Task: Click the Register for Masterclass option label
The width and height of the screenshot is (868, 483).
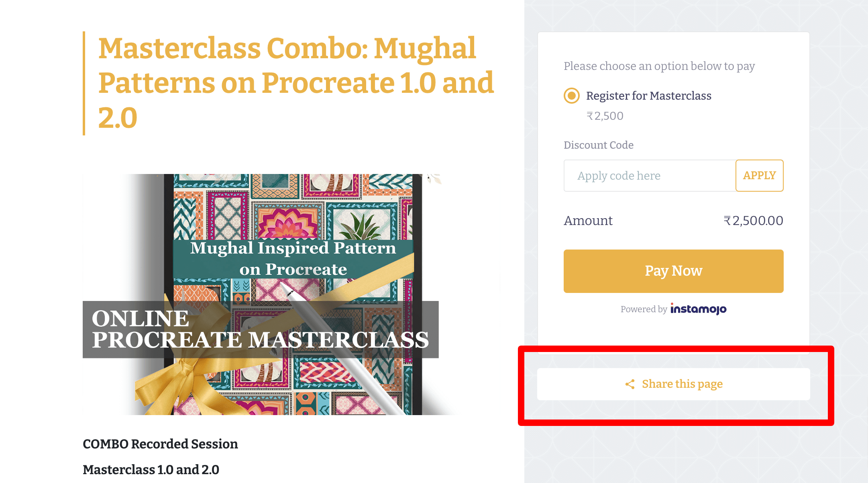Action: (648, 96)
